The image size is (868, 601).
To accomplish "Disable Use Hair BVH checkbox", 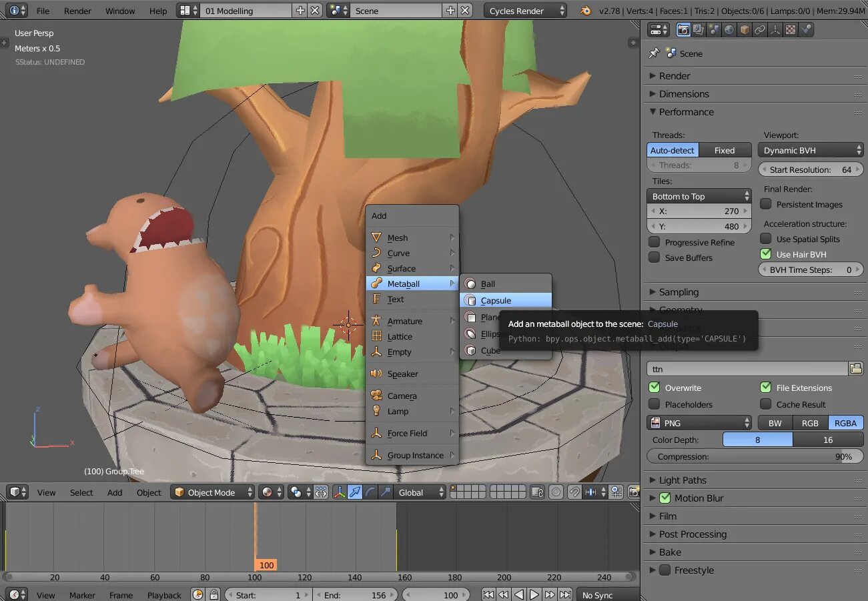I will (766, 254).
